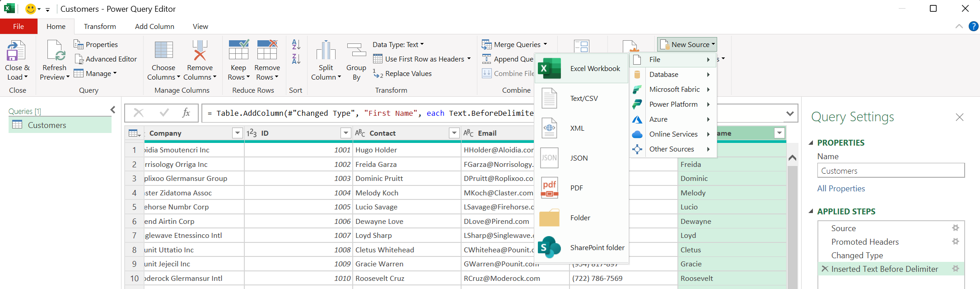
Task: Open the Manage dropdown
Action: (x=95, y=73)
